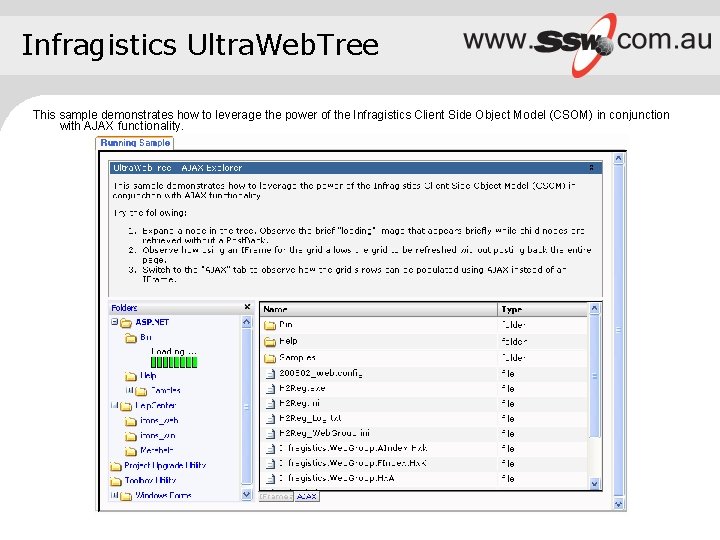Click outer sample frame scroll up arrow
This screenshot has height=540, width=720.
click(619, 159)
